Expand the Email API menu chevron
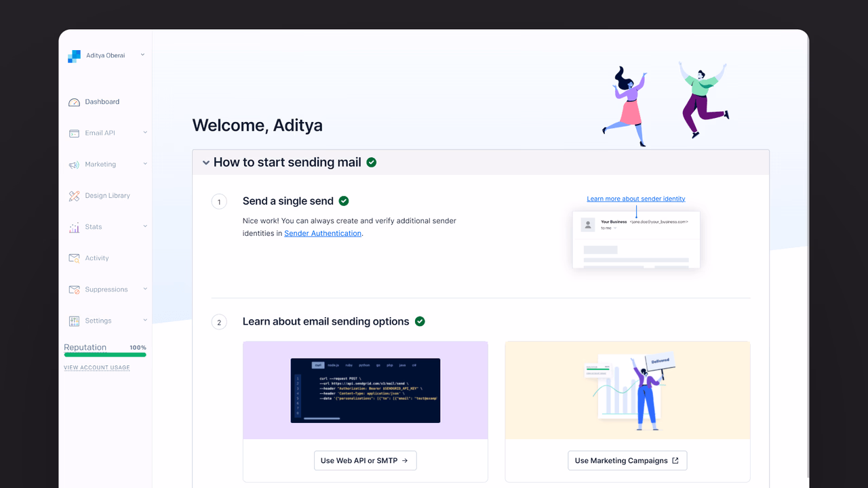868x488 pixels. 145,133
